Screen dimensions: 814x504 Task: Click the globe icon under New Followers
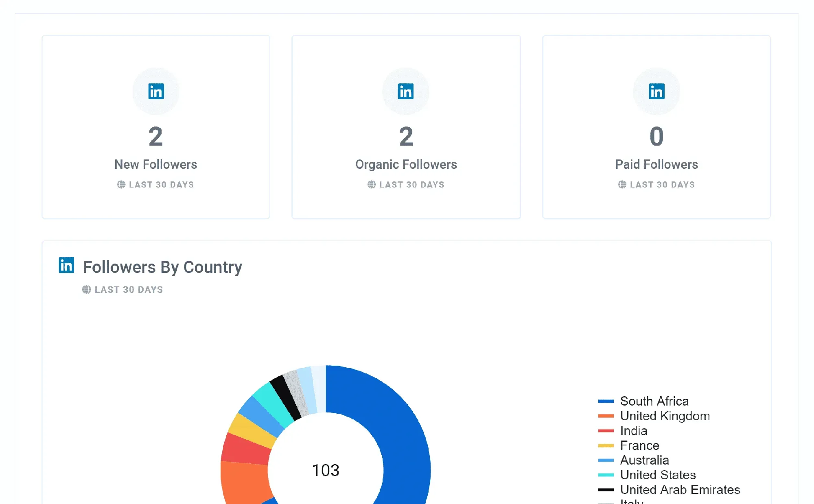click(121, 185)
